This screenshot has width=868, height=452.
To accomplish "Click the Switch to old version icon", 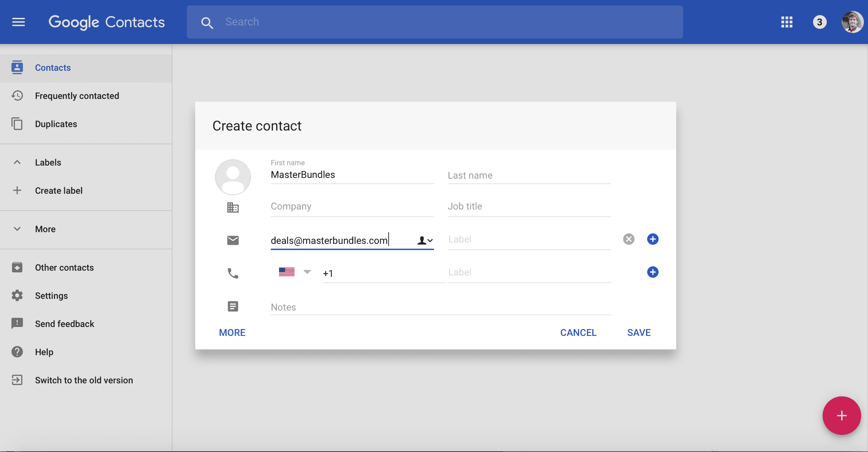I will tap(17, 380).
